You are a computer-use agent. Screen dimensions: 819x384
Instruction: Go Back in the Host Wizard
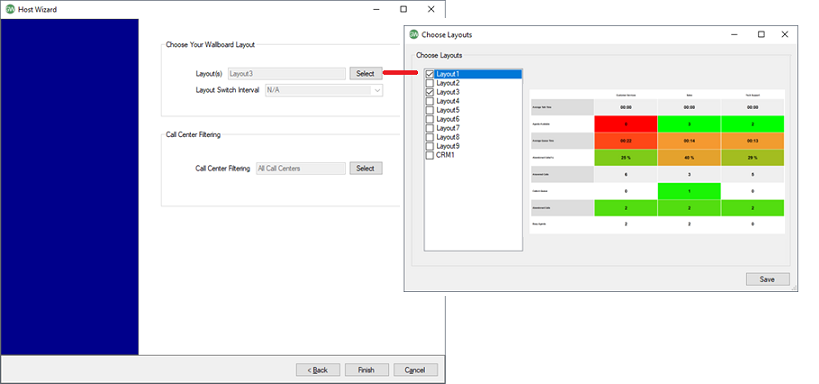[x=318, y=370]
